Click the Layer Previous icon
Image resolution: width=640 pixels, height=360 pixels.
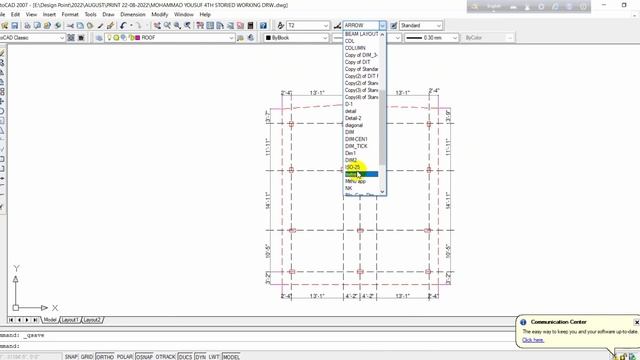tap(251, 38)
